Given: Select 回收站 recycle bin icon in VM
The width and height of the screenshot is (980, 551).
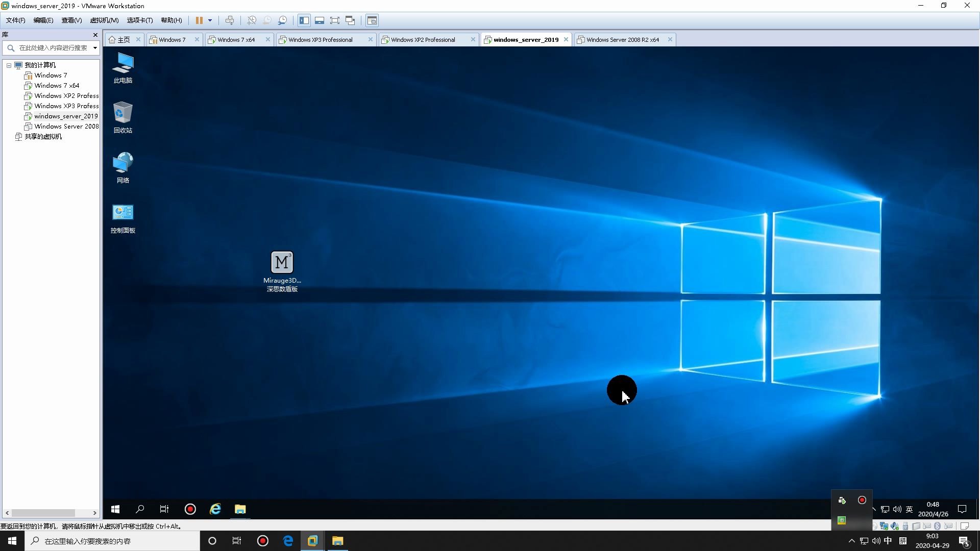Looking at the screenshot, I should pos(123,118).
